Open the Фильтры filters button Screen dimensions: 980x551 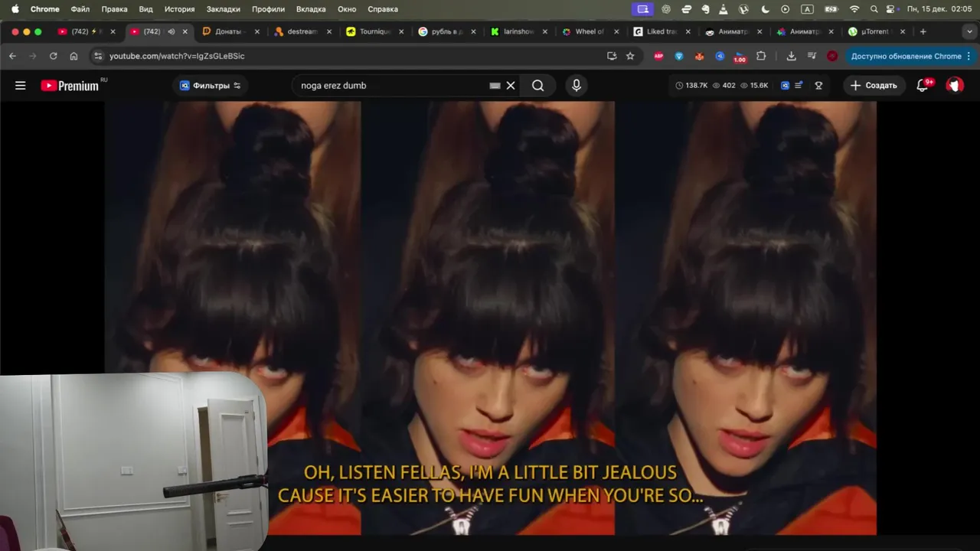211,86
